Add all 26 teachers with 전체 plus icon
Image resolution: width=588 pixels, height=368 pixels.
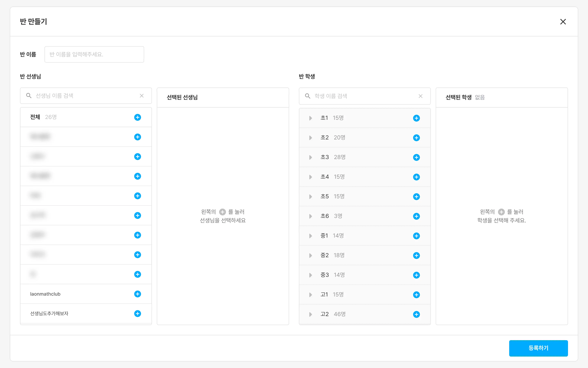point(138,117)
